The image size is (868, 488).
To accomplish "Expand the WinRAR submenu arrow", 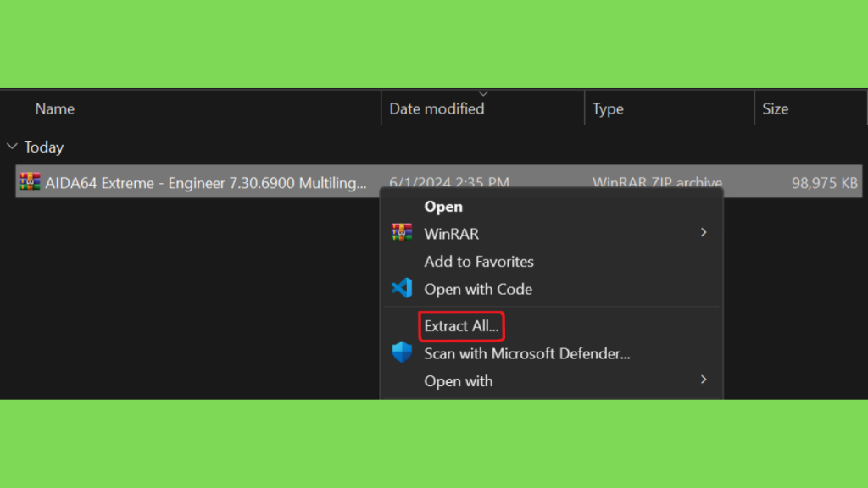I will click(x=704, y=232).
